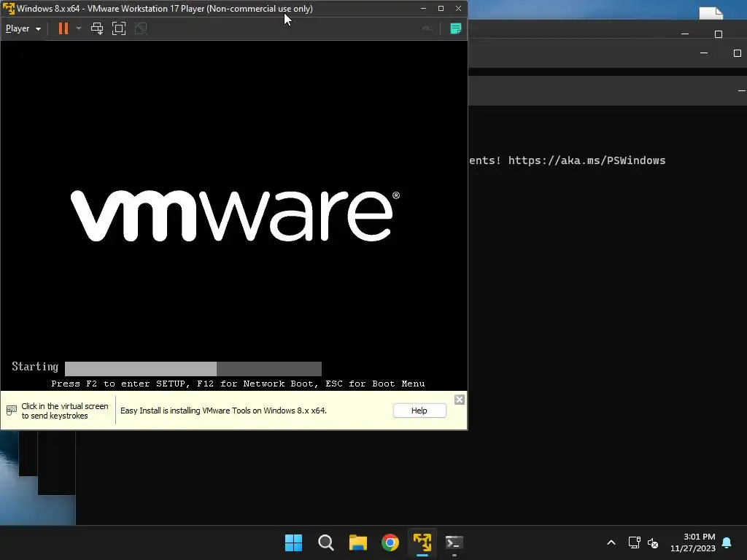Open taskbar Search

(x=326, y=542)
